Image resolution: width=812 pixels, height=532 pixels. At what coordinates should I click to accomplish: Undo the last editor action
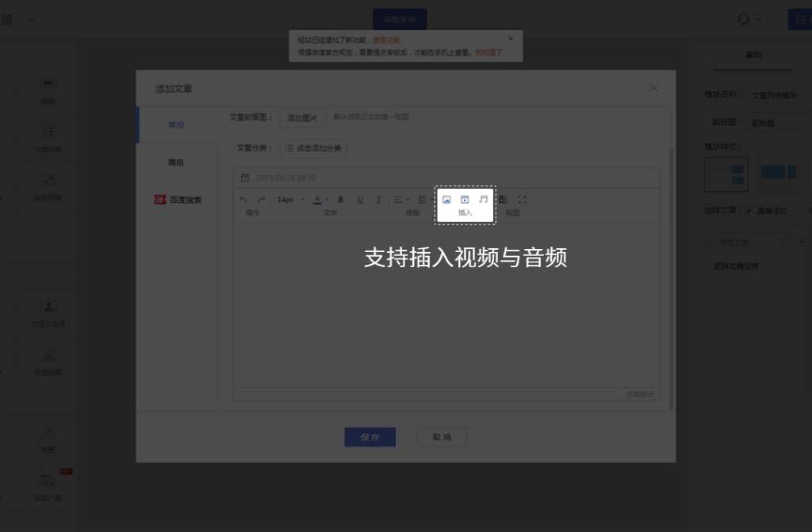243,200
